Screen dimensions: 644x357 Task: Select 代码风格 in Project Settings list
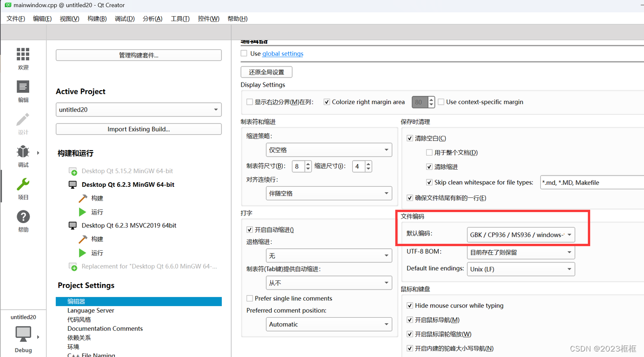(78, 319)
